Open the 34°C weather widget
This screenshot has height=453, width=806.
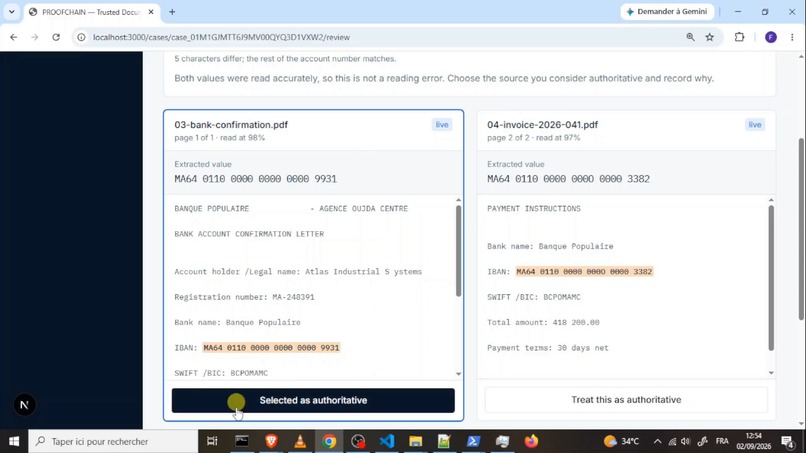pos(621,441)
